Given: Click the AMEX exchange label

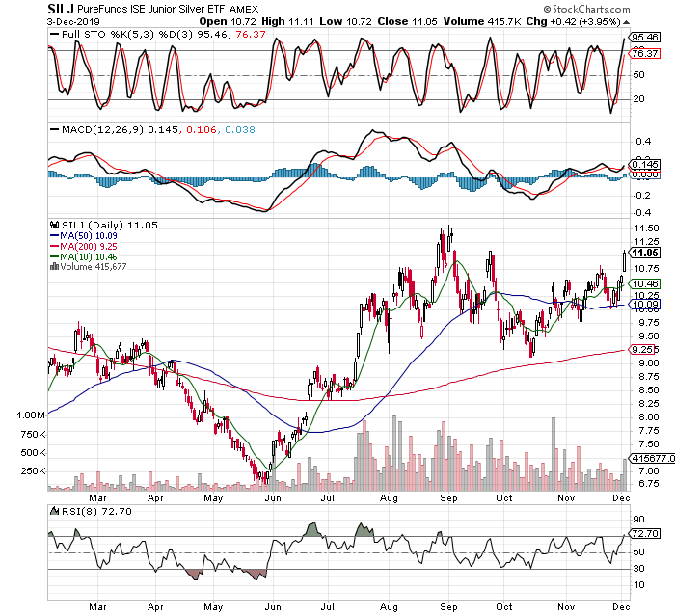Looking at the screenshot, I should point(244,9).
